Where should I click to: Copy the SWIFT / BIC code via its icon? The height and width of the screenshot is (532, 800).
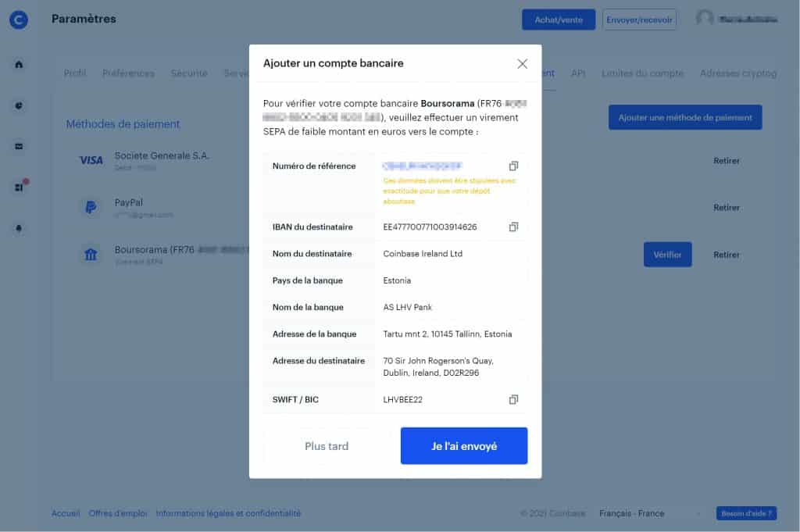[513, 399]
